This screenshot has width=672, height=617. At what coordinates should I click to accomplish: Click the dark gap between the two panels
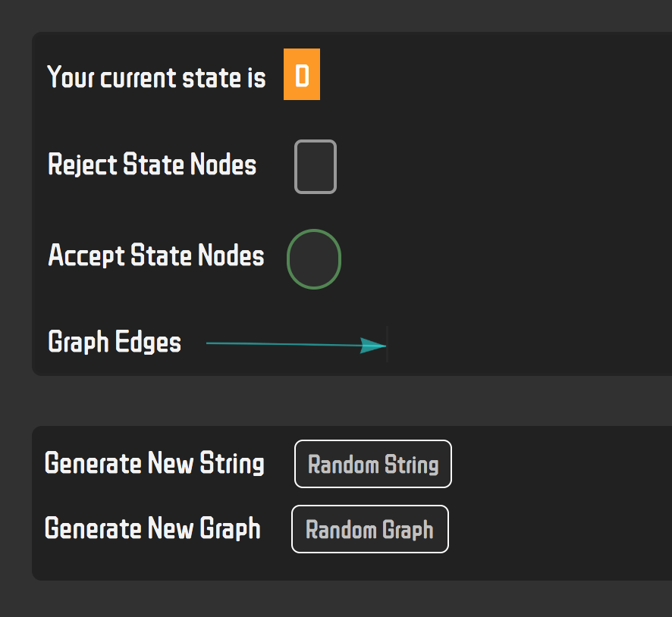point(343,401)
